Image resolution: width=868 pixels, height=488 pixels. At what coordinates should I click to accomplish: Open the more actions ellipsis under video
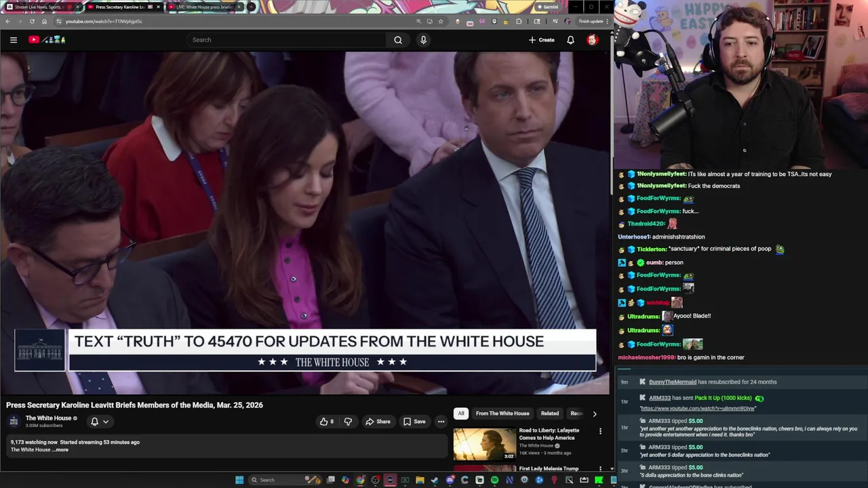[441, 422]
